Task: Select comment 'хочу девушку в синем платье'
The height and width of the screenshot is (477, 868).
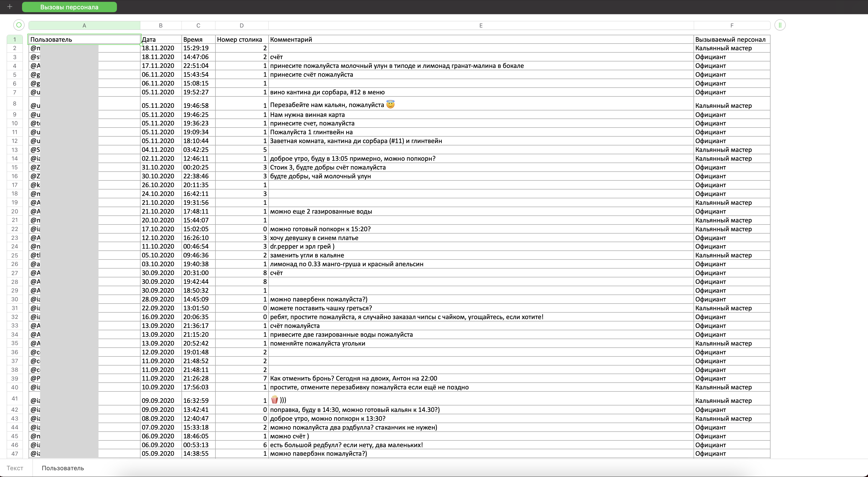Action: [481, 237]
